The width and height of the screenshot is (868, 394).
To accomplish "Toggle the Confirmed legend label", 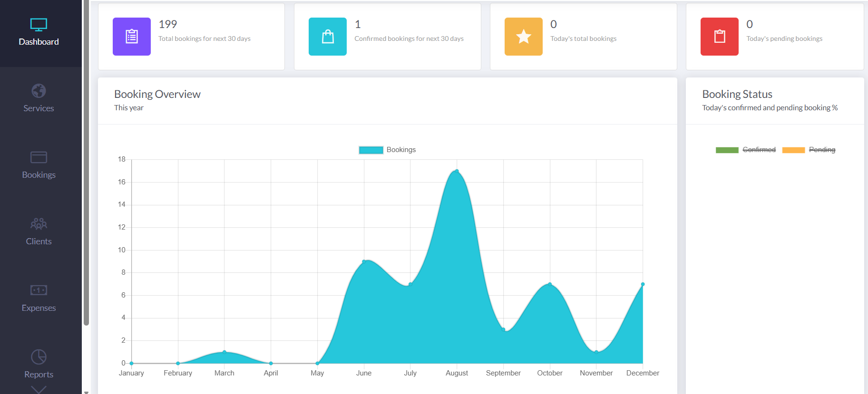I will pos(759,150).
